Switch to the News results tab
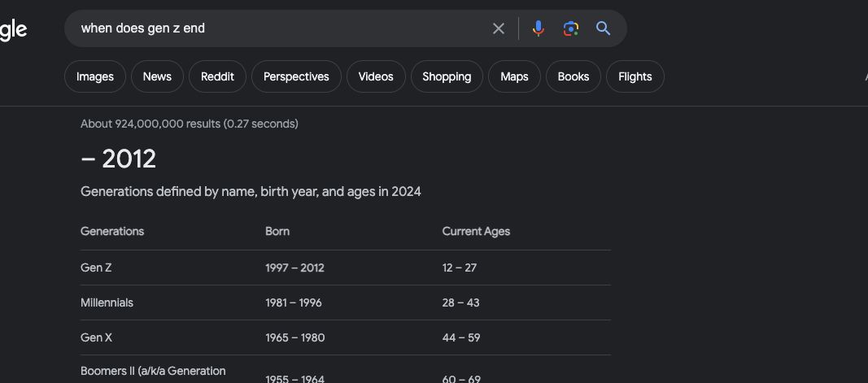Viewport: 868px width, 383px height. coord(157,76)
